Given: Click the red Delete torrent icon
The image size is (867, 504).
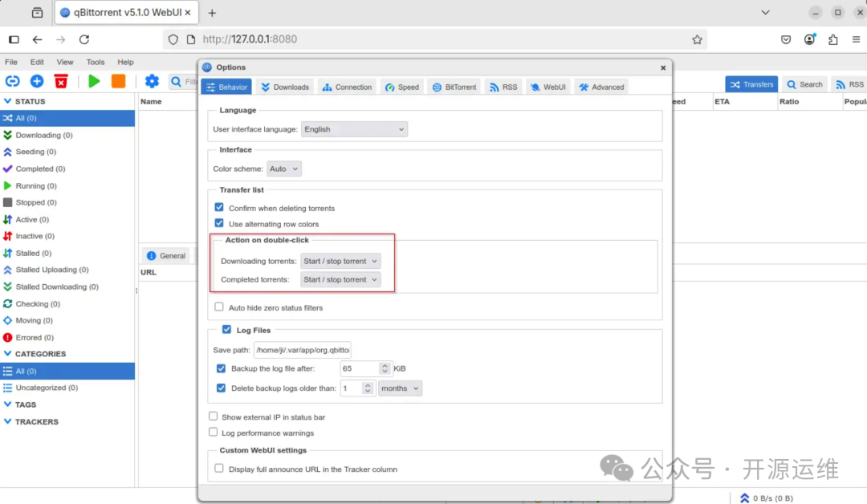Looking at the screenshot, I should pos(60,80).
